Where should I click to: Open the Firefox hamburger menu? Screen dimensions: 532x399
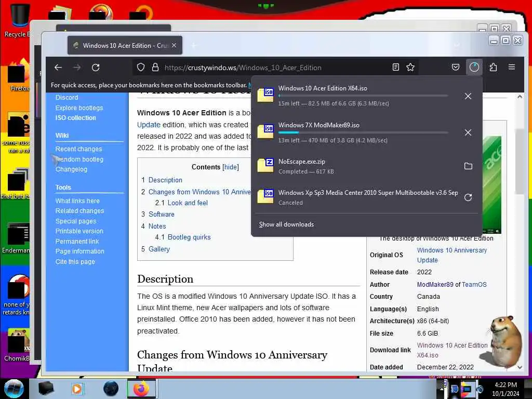pos(512,67)
